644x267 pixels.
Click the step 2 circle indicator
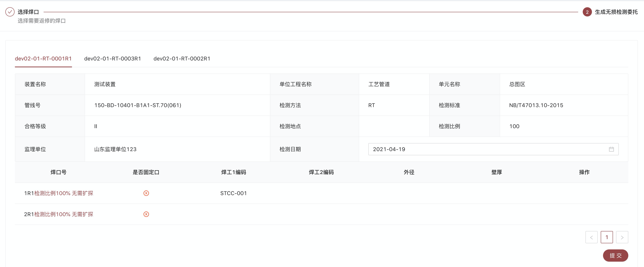click(x=587, y=12)
